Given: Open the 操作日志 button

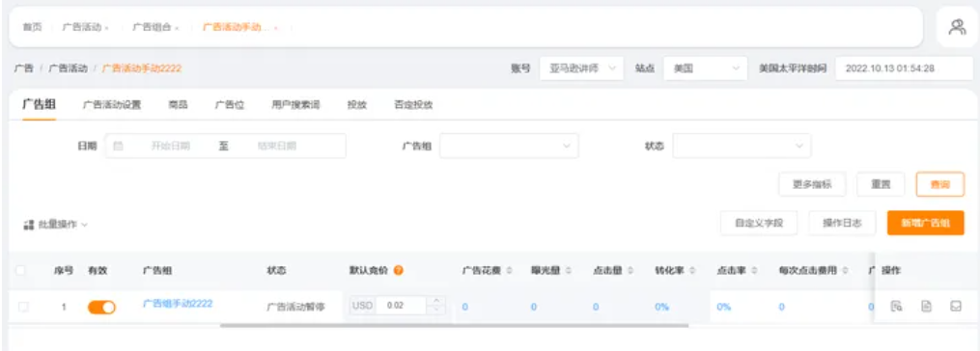Looking at the screenshot, I should pos(842,223).
